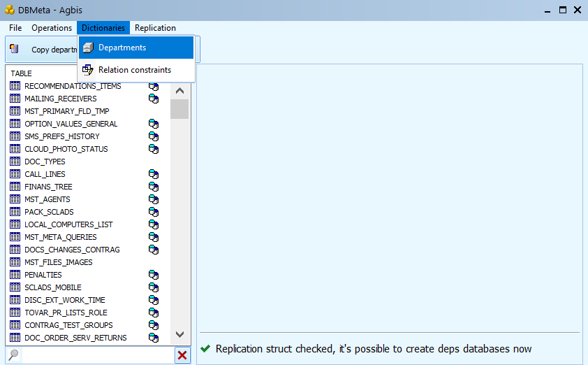
Task: Click replication icon on CONTRAG_TEST_GROUPS row
Action: pyautogui.click(x=154, y=325)
